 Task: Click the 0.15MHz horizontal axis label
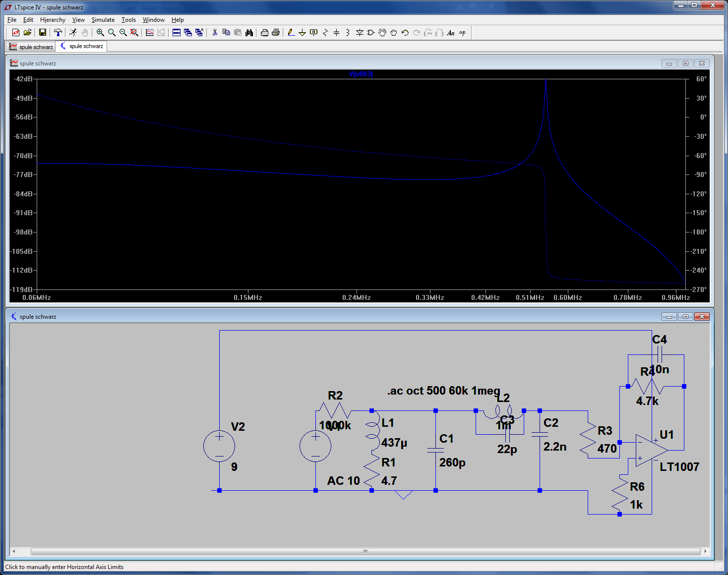click(248, 297)
